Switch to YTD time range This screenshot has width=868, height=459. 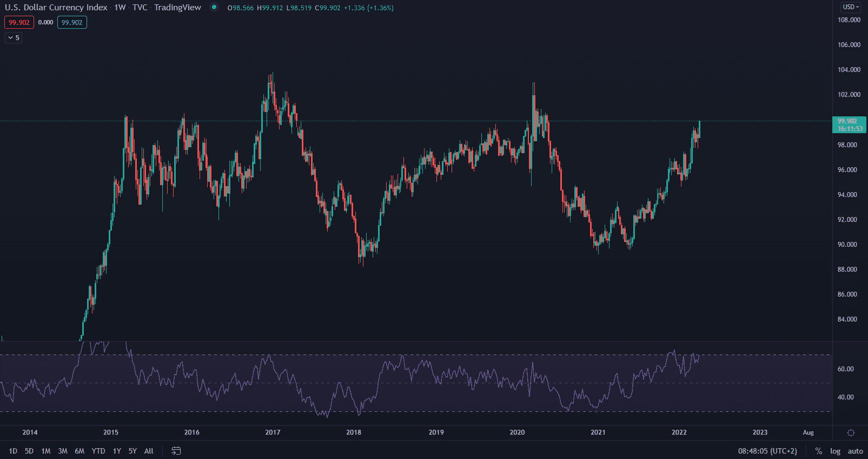click(x=98, y=451)
